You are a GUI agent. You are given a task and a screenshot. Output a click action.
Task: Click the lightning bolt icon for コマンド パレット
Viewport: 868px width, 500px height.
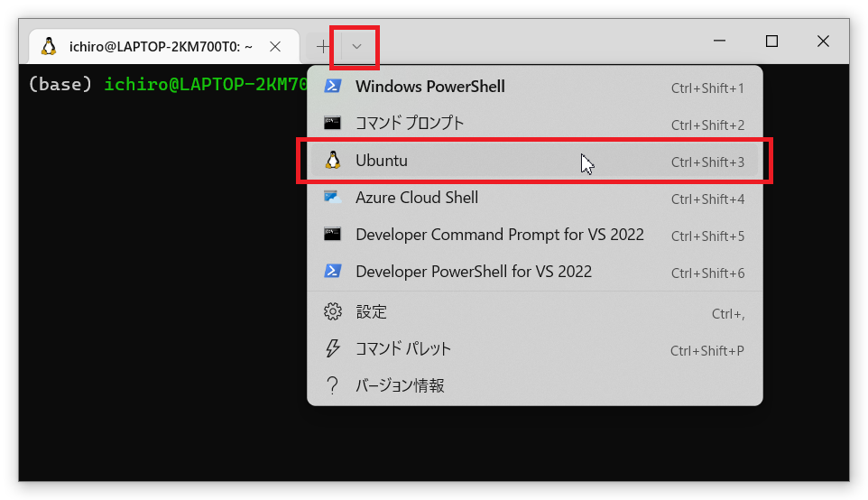pyautogui.click(x=332, y=349)
